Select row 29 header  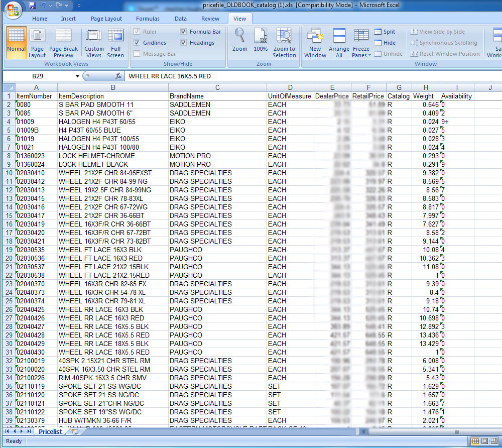[x=9, y=335]
